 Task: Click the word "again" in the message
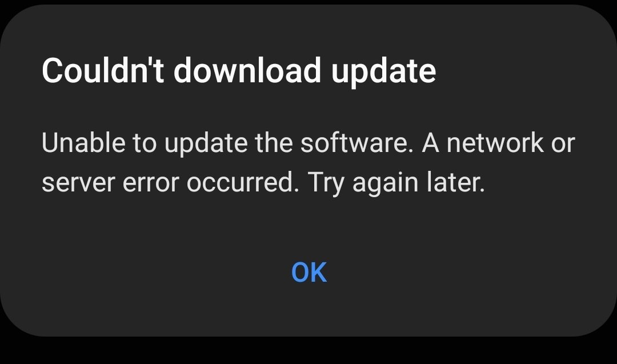(x=385, y=185)
